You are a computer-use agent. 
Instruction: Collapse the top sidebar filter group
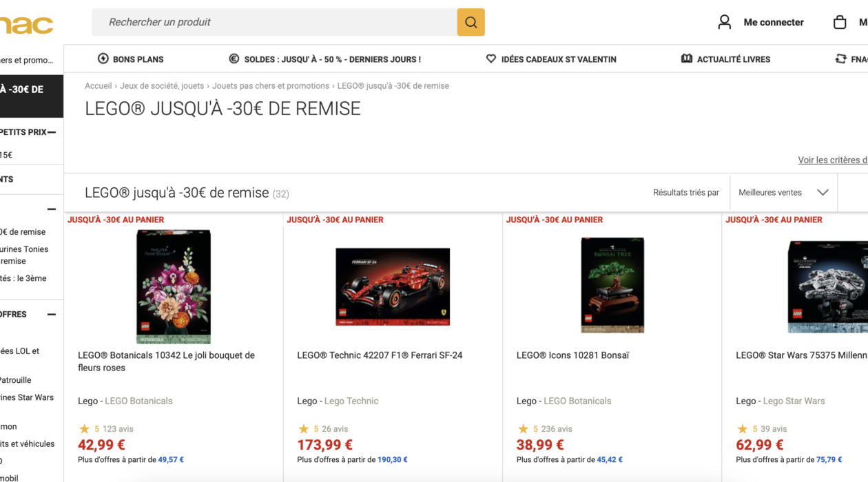point(50,209)
